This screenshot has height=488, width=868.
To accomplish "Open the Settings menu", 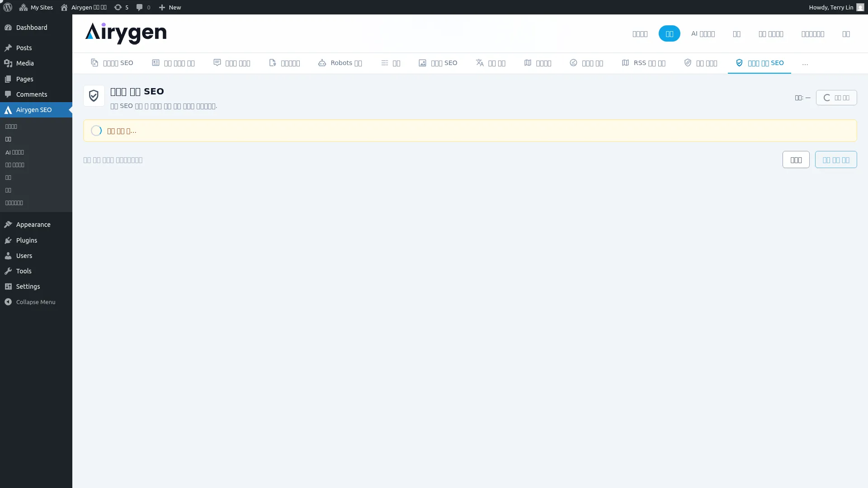I will (x=36, y=286).
